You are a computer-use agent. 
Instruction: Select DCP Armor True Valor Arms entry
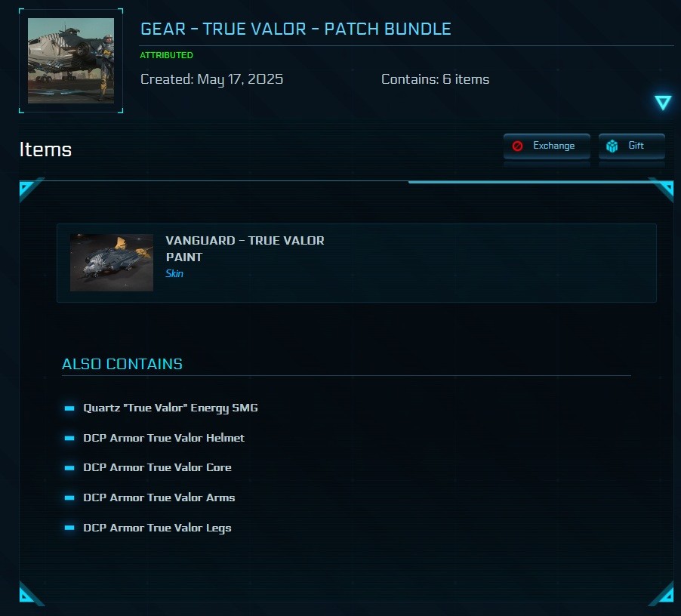click(159, 497)
